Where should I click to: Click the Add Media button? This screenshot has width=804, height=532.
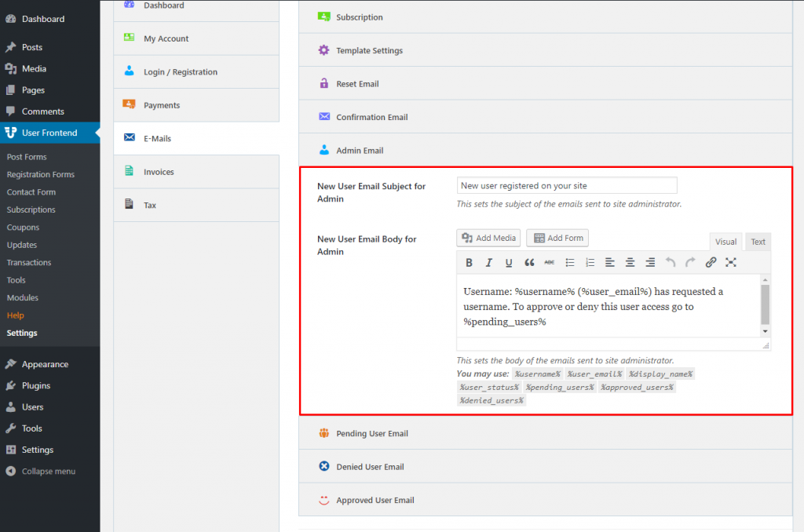coord(488,238)
